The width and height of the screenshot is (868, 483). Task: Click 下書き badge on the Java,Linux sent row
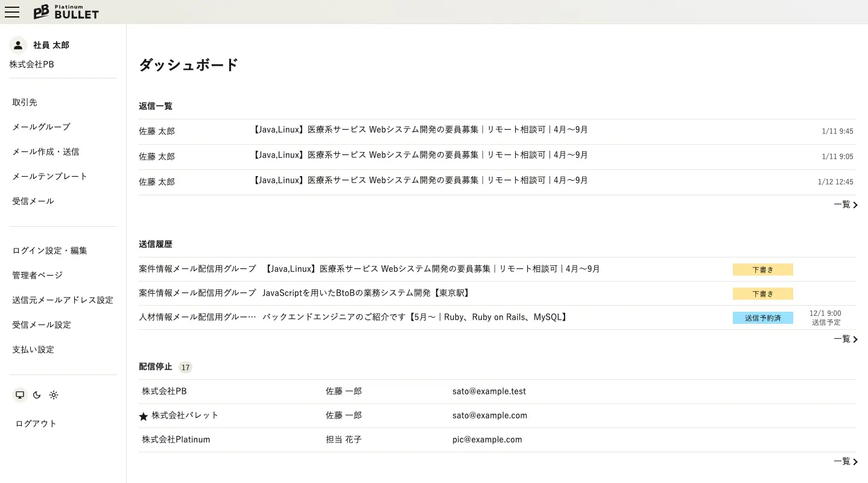pos(763,270)
